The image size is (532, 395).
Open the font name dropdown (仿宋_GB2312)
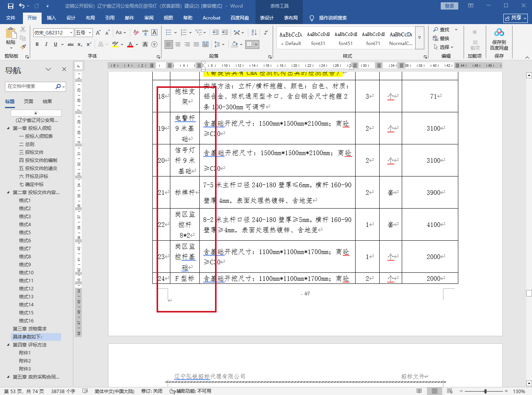tap(71, 33)
